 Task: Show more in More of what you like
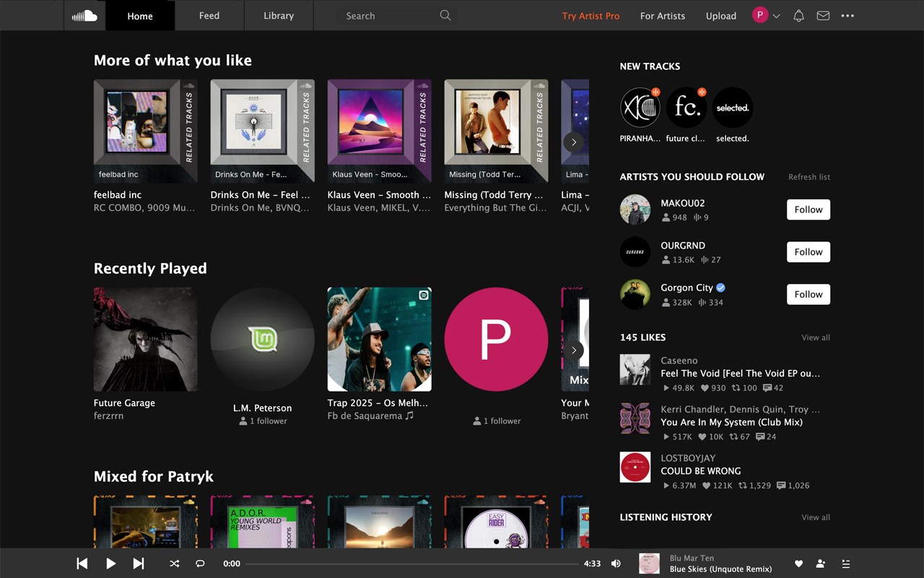(573, 142)
